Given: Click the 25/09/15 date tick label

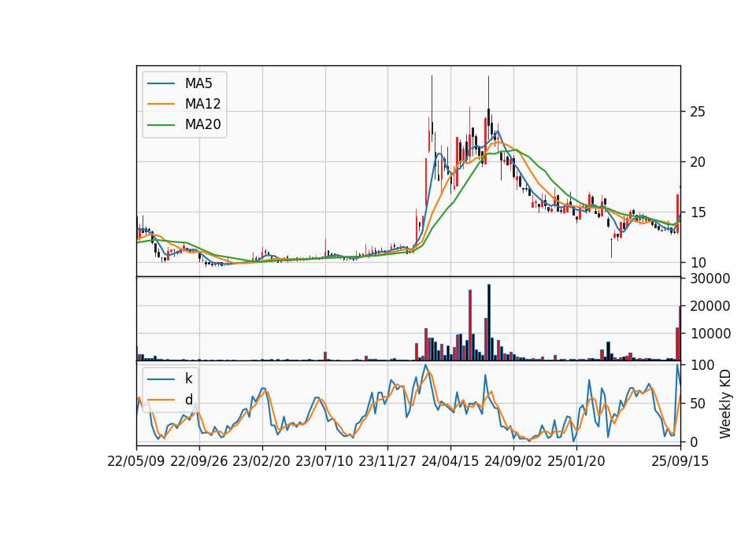Looking at the screenshot, I should pos(680,461).
